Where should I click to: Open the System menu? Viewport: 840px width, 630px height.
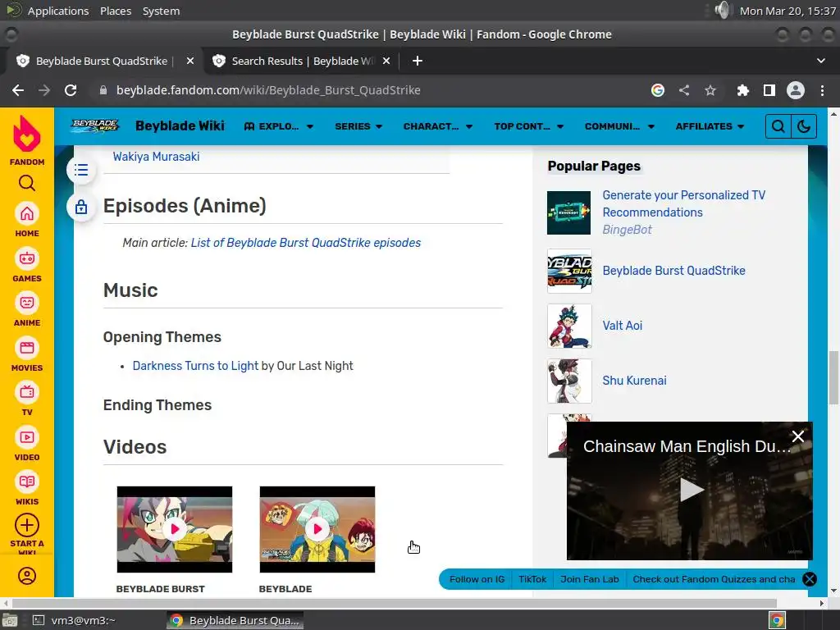pyautogui.click(x=162, y=11)
